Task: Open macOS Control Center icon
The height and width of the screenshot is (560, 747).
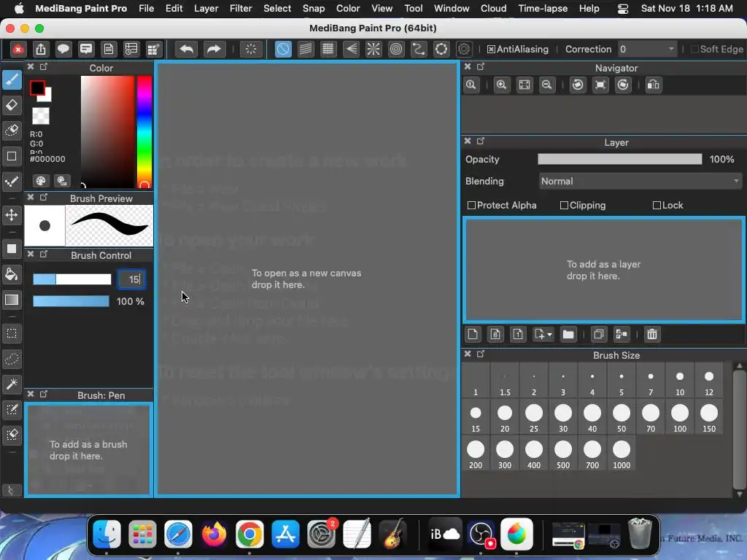Action: (623, 9)
